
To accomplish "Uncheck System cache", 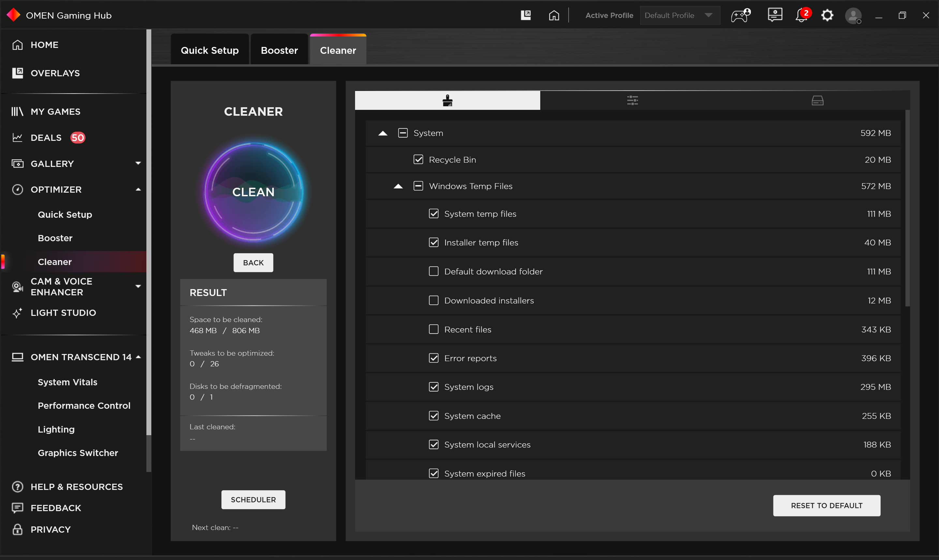I will [x=434, y=416].
